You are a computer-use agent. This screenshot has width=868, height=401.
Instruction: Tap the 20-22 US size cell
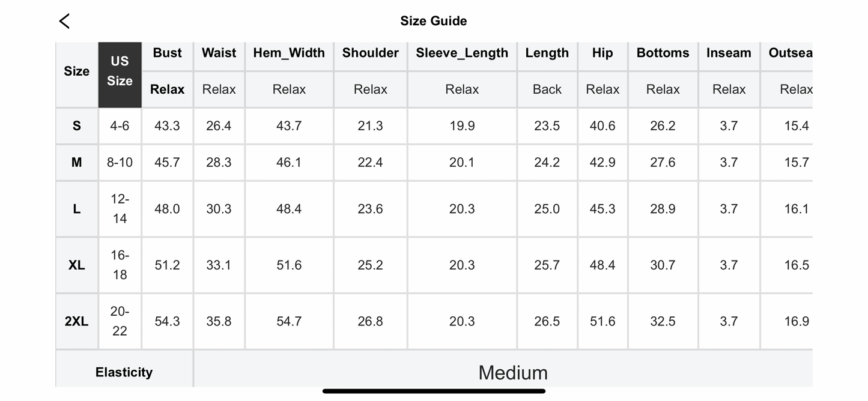point(120,321)
